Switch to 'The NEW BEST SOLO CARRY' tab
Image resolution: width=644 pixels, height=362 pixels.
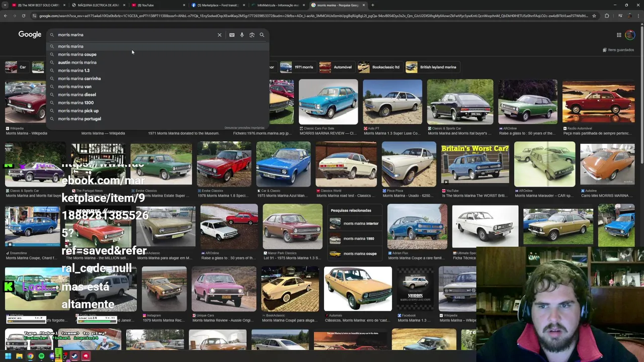pyautogui.click(x=38, y=5)
